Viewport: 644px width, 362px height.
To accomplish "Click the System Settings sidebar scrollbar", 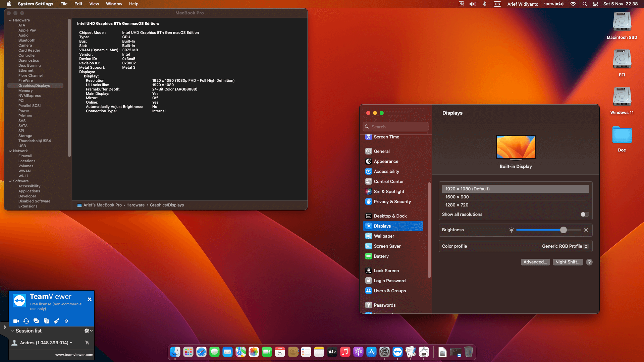I will coord(429,230).
